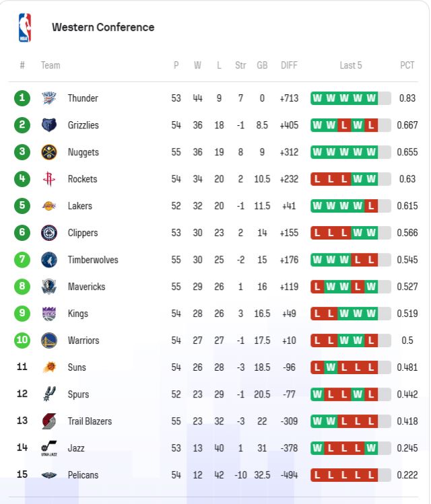
Task: Sort by the GB column header
Action: 262,65
